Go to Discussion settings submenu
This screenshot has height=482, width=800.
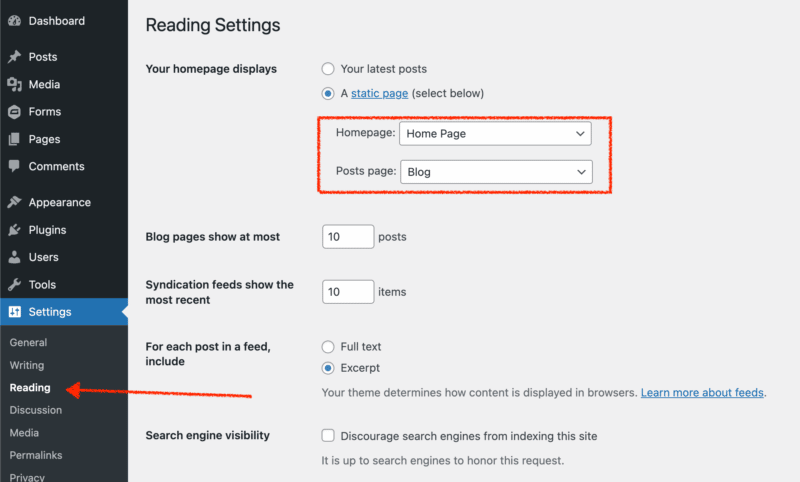coord(35,410)
